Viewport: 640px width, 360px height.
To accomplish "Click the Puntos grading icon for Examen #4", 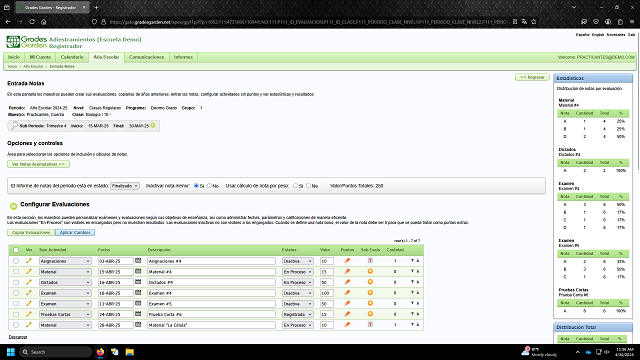I will pos(347,293).
